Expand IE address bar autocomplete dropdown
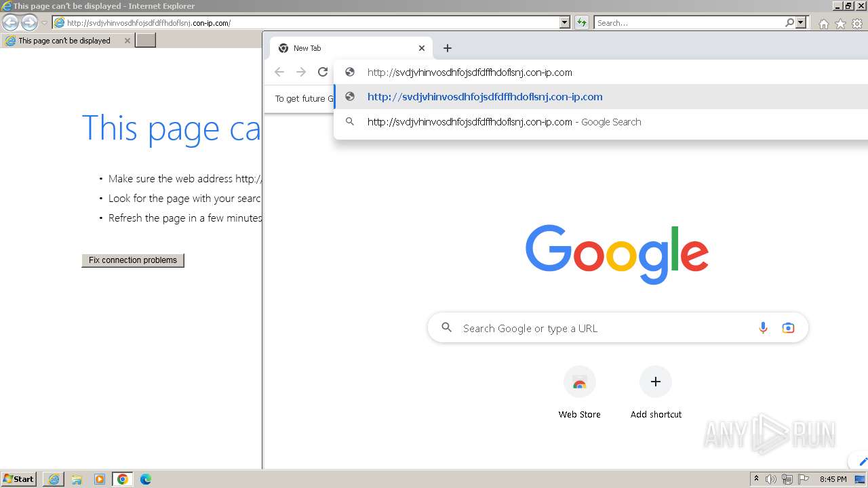This screenshot has width=868, height=488. click(x=565, y=23)
